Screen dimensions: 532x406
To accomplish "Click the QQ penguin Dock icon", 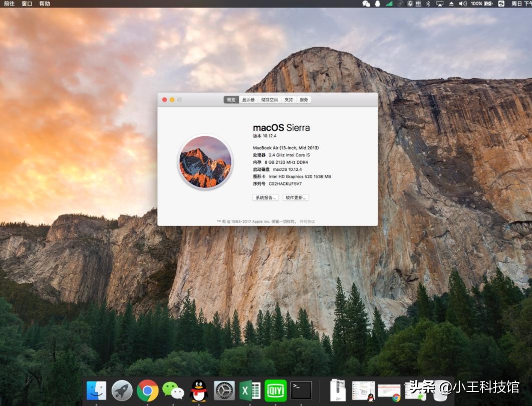I will (199, 390).
